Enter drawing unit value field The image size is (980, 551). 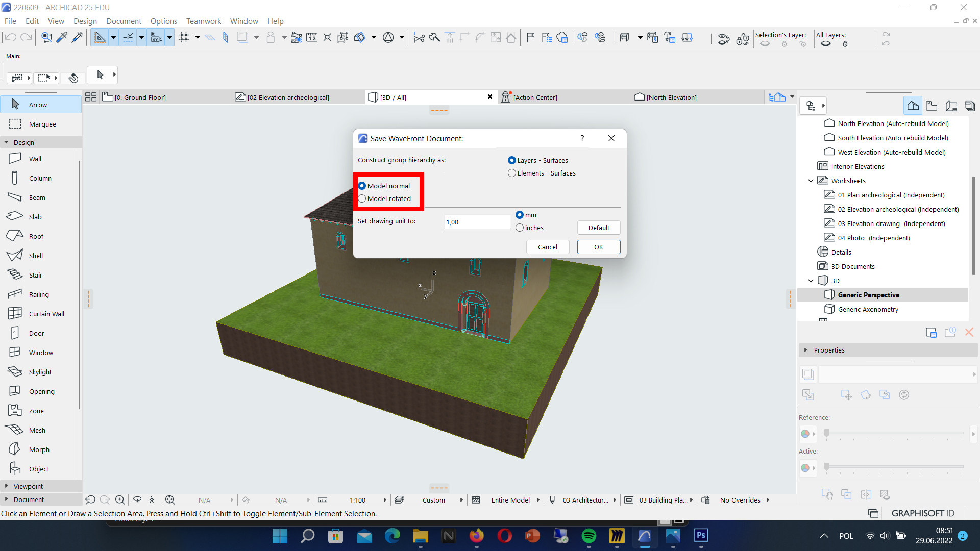point(477,221)
